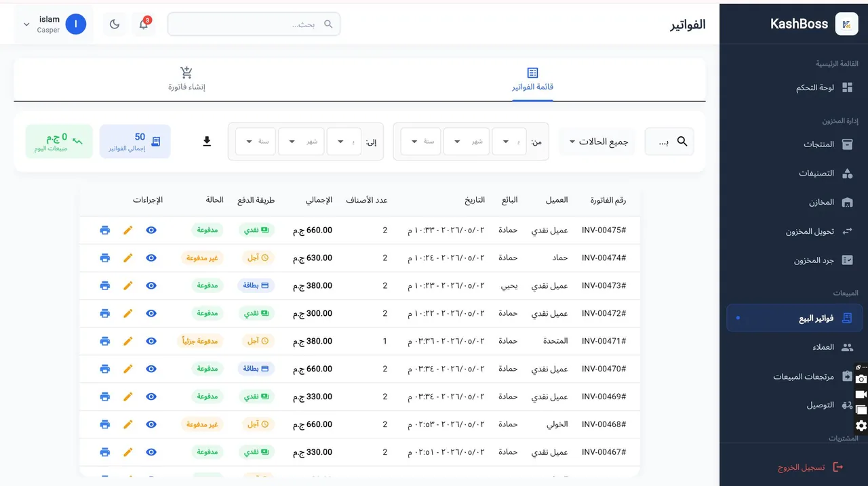The width and height of the screenshot is (868, 486).
Task: Edit invoice INV-00475 pencil icon
Action: [x=128, y=230]
